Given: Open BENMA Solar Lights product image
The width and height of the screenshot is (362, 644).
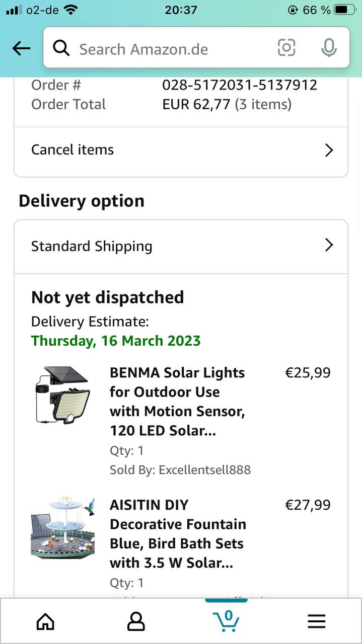Looking at the screenshot, I should tap(62, 395).
